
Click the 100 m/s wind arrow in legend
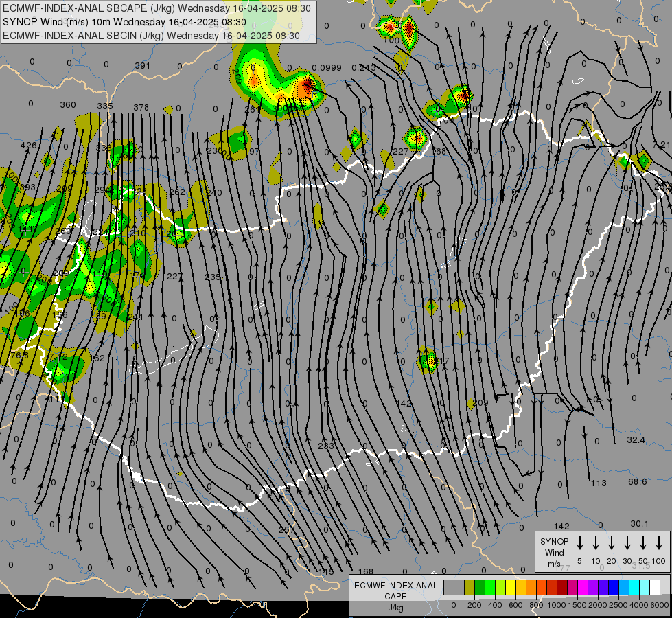[659, 542]
